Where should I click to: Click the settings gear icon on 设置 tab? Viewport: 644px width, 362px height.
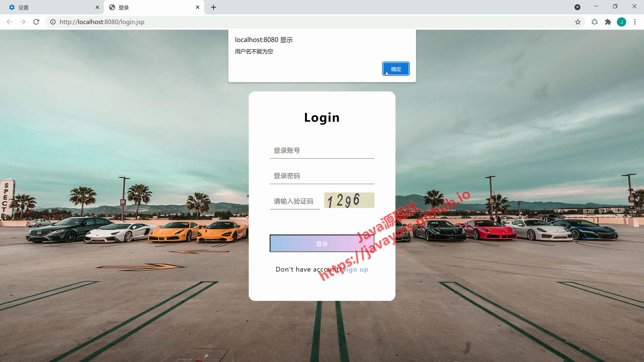[x=12, y=7]
